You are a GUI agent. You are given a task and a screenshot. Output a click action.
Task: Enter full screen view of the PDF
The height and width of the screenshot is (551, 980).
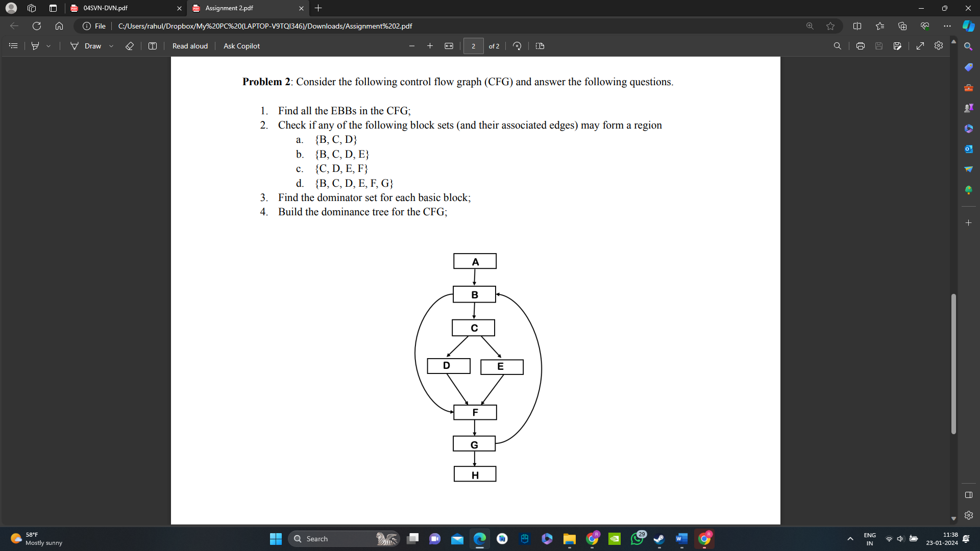[x=920, y=46]
